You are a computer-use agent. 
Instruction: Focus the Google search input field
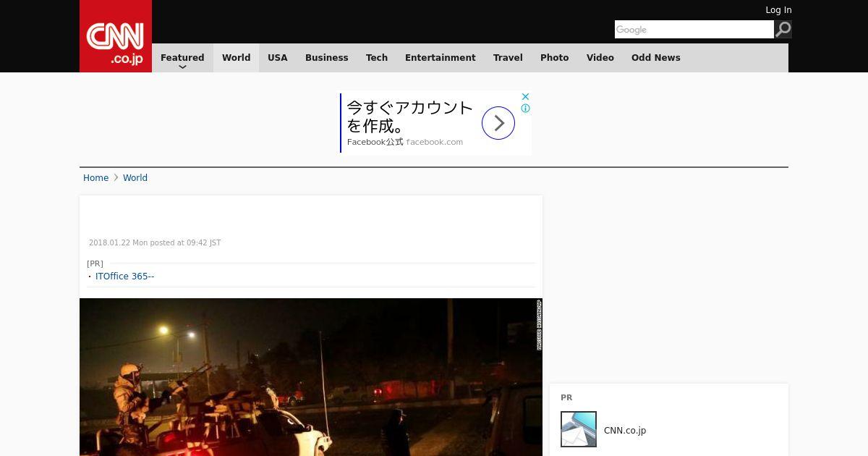pos(694,29)
